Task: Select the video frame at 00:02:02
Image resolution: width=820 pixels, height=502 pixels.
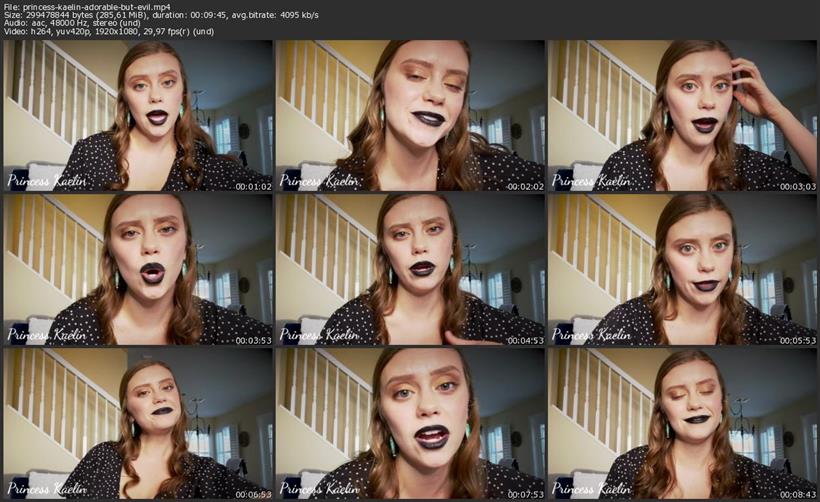Action: click(410, 115)
